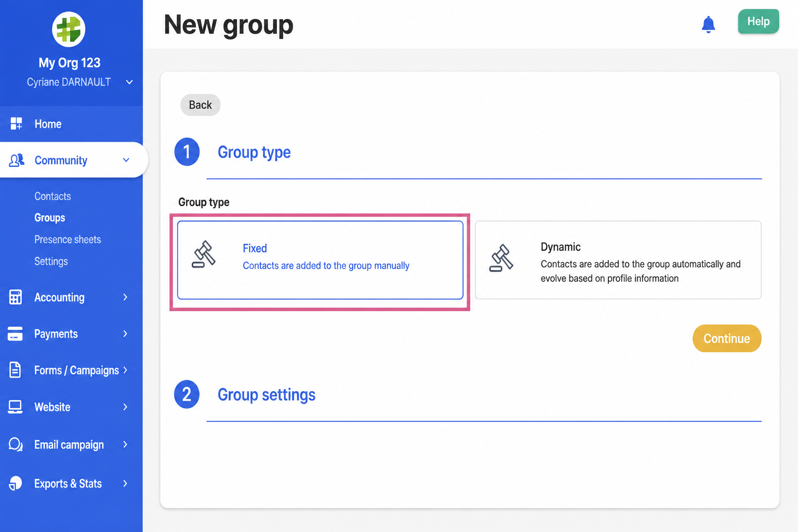Click the Accounting calculator icon
This screenshot has height=532, width=798.
[16, 297]
